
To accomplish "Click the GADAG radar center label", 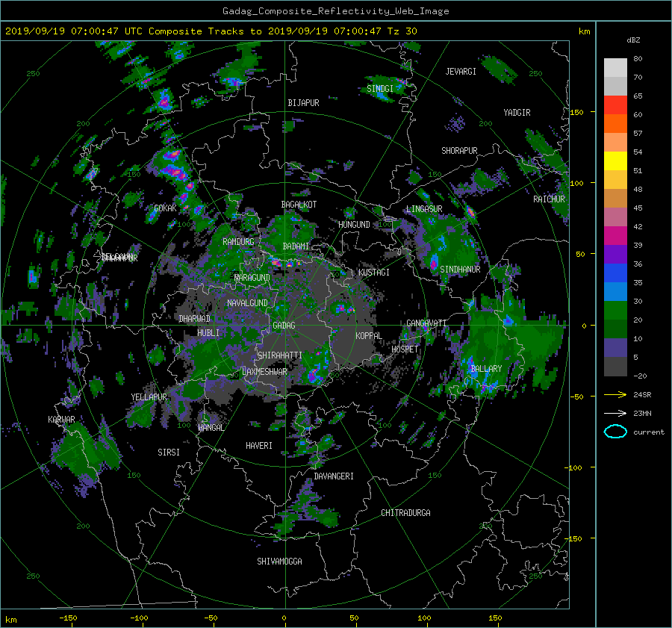I will click(284, 326).
